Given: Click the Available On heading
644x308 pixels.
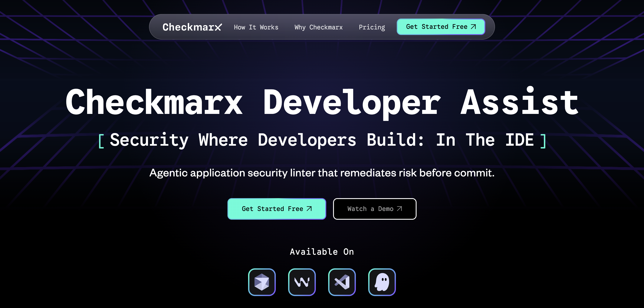Looking at the screenshot, I should [x=322, y=251].
